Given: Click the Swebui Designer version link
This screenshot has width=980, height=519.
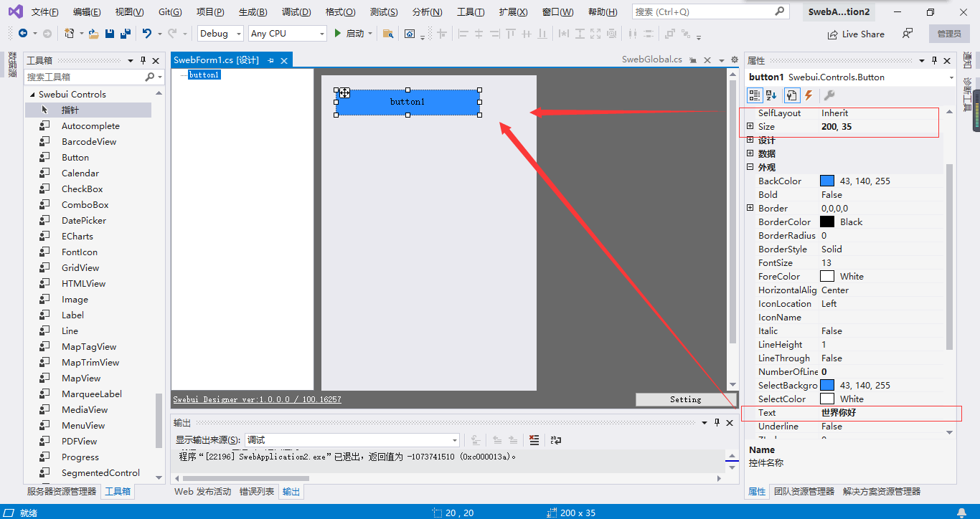Looking at the screenshot, I should [257, 399].
